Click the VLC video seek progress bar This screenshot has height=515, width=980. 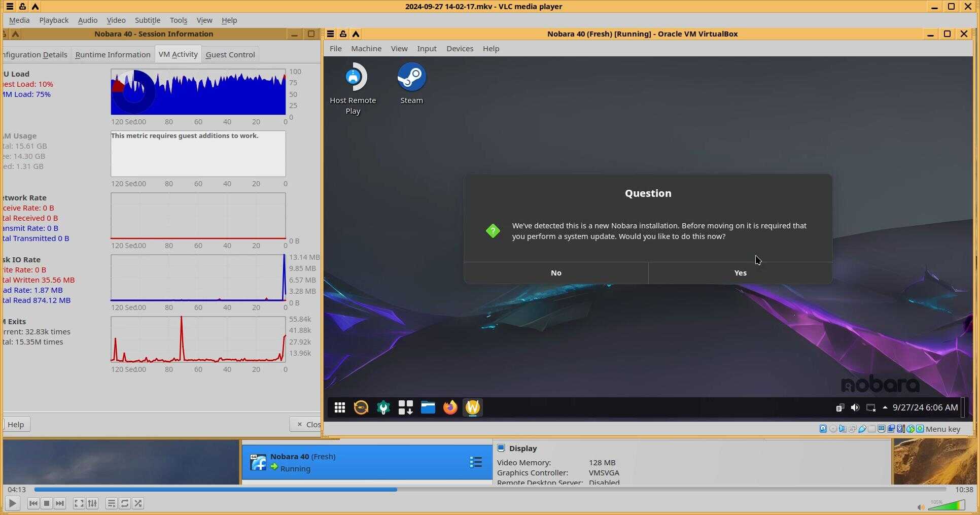(x=489, y=490)
